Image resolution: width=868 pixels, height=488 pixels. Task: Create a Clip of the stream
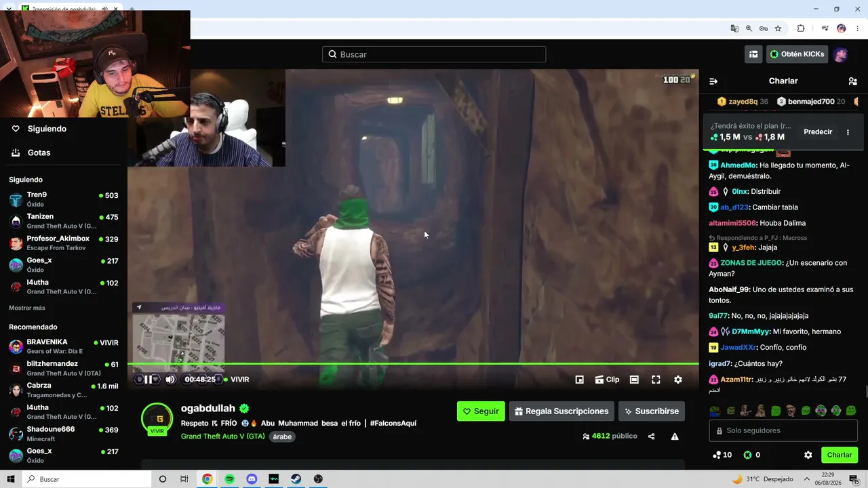pyautogui.click(x=608, y=380)
